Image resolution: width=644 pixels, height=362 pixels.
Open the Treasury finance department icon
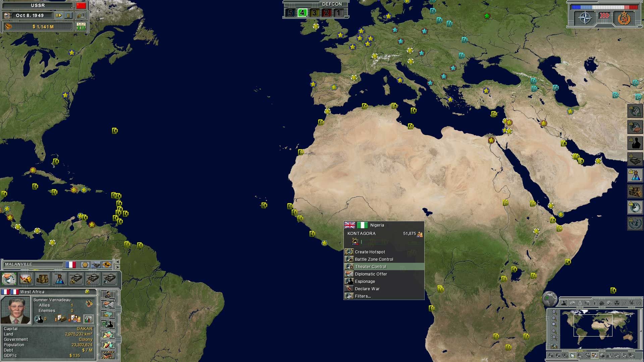pyautogui.click(x=26, y=279)
